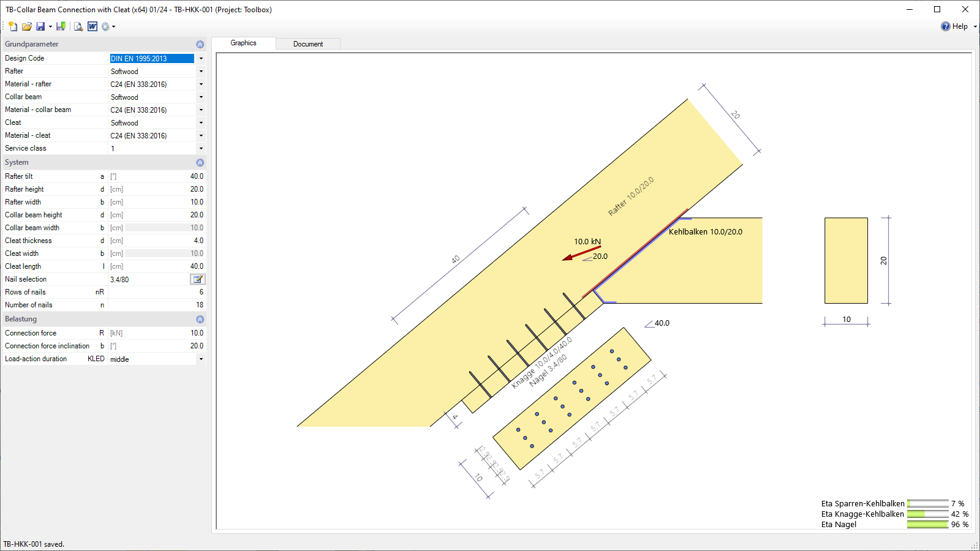This screenshot has width=980, height=551.
Task: Open Load-action duration dropdown
Action: click(x=201, y=359)
